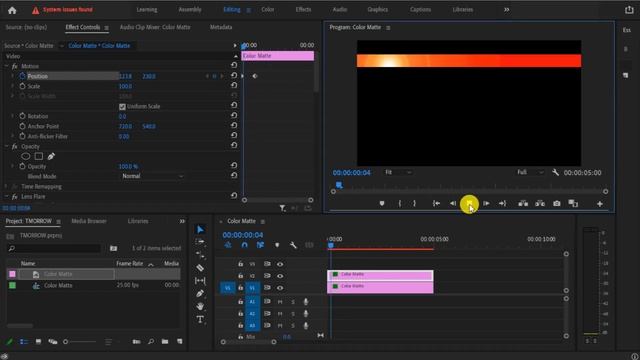Show more workspaces overflow chevron

507,9
